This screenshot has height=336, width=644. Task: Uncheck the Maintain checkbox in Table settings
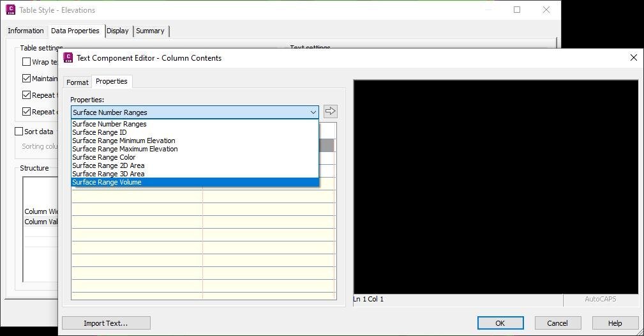[26, 78]
